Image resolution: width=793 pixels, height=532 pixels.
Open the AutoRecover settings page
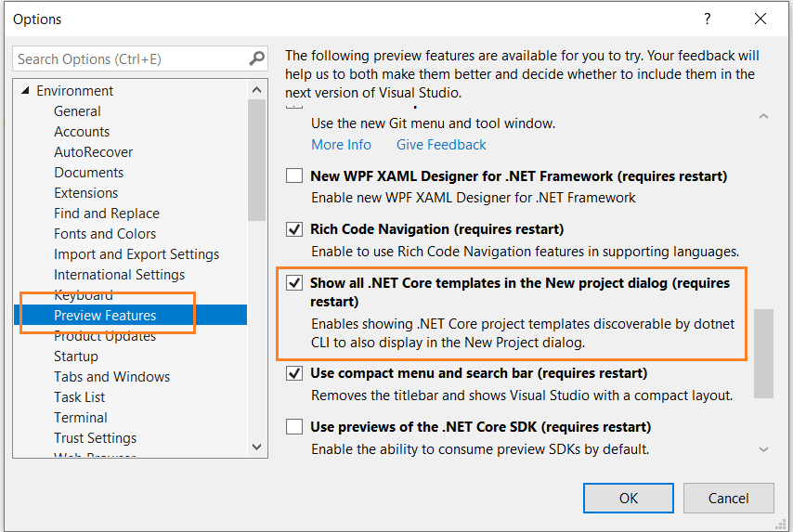(94, 152)
